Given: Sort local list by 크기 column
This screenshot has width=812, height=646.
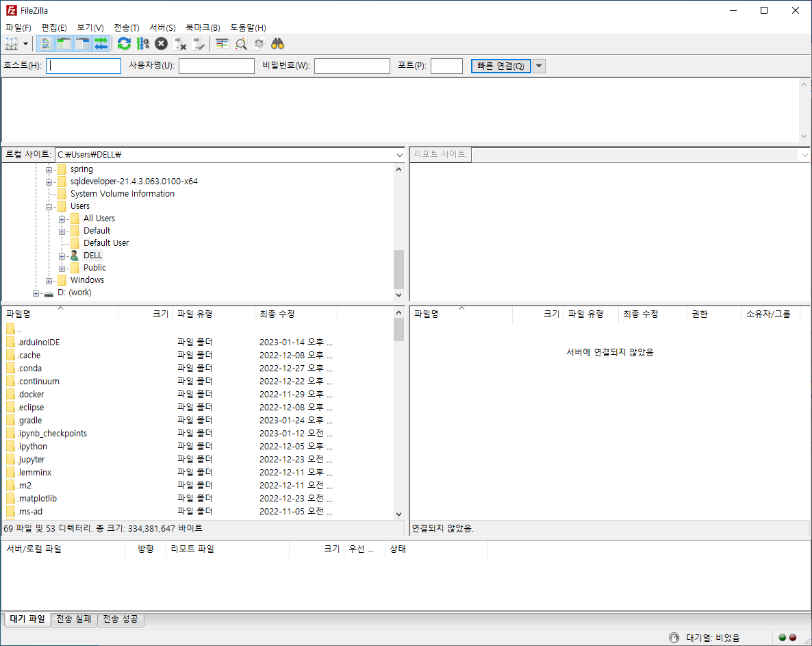Looking at the screenshot, I should tap(146, 314).
